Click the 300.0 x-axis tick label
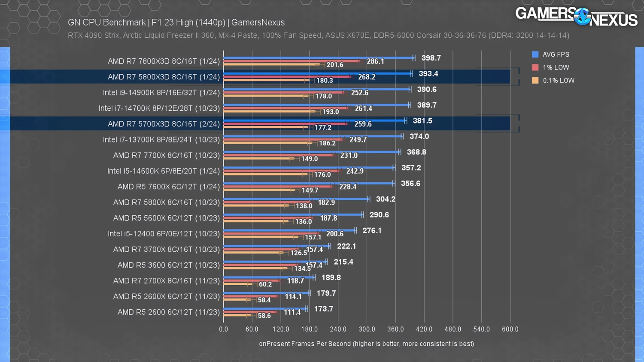 click(367, 329)
